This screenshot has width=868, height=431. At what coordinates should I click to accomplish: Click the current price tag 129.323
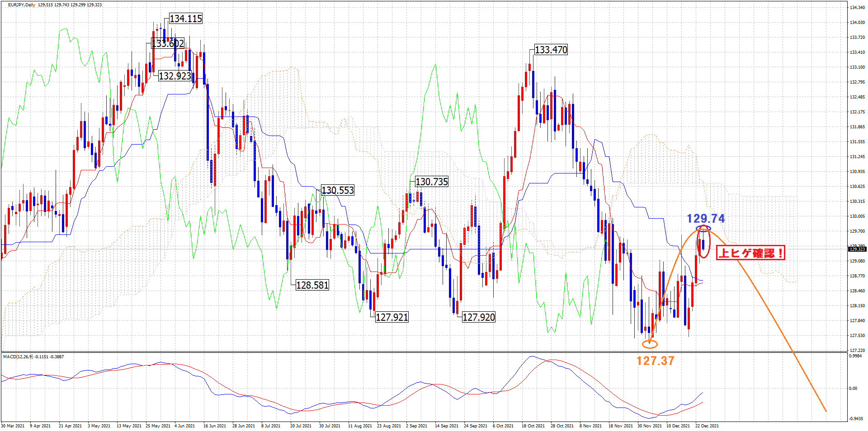coord(857,249)
